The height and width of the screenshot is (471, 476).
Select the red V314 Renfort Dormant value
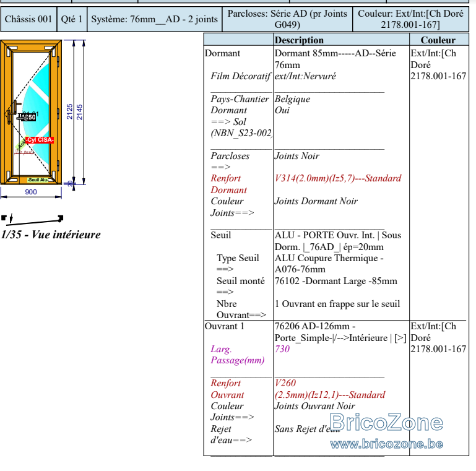click(338, 178)
